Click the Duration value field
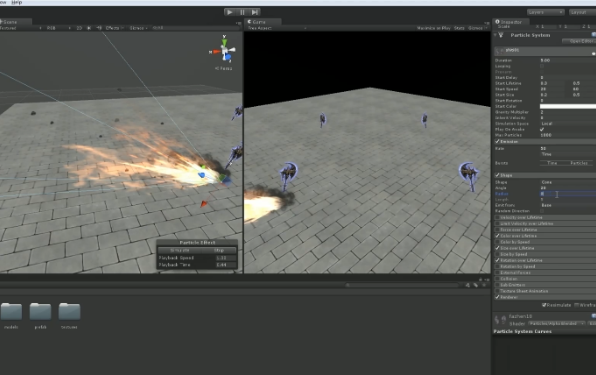This screenshot has width=596, height=375. click(568, 60)
